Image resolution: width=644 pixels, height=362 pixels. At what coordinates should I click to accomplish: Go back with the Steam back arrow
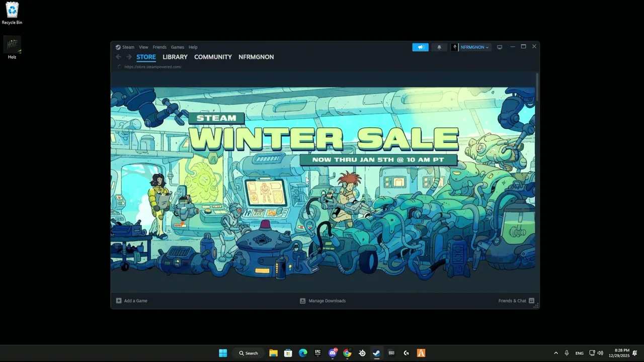coord(119,57)
